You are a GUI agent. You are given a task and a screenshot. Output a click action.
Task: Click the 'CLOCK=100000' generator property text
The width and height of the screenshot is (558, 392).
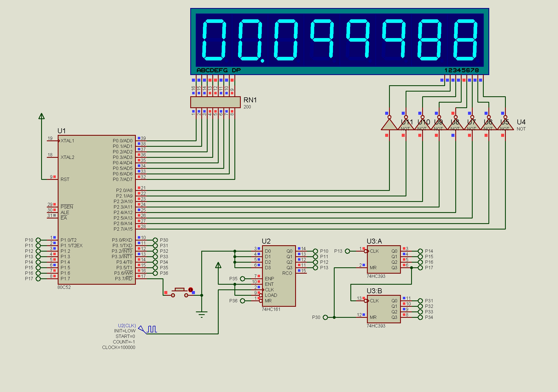(119, 347)
